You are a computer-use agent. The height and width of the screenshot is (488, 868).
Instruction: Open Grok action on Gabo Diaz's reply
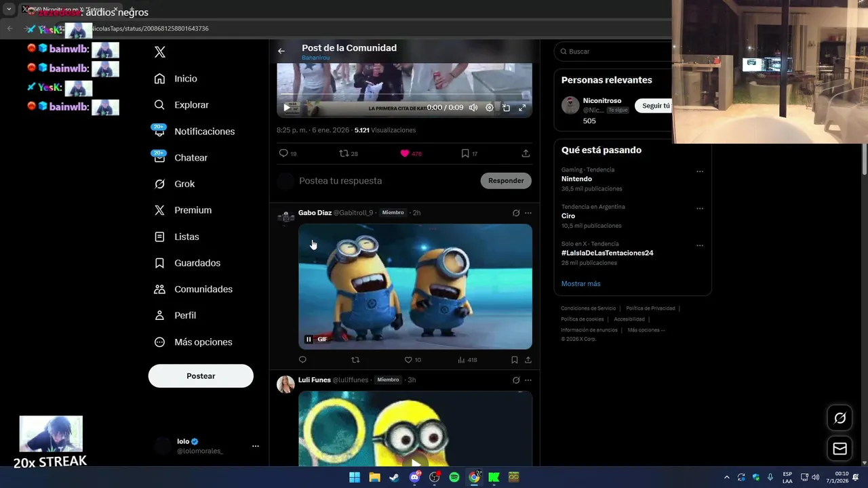click(x=516, y=213)
